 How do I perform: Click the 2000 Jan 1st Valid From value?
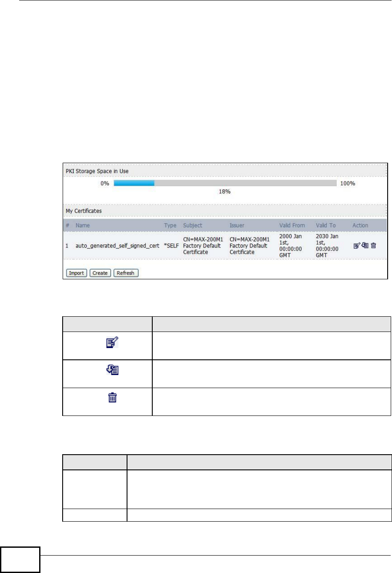[x=291, y=246]
